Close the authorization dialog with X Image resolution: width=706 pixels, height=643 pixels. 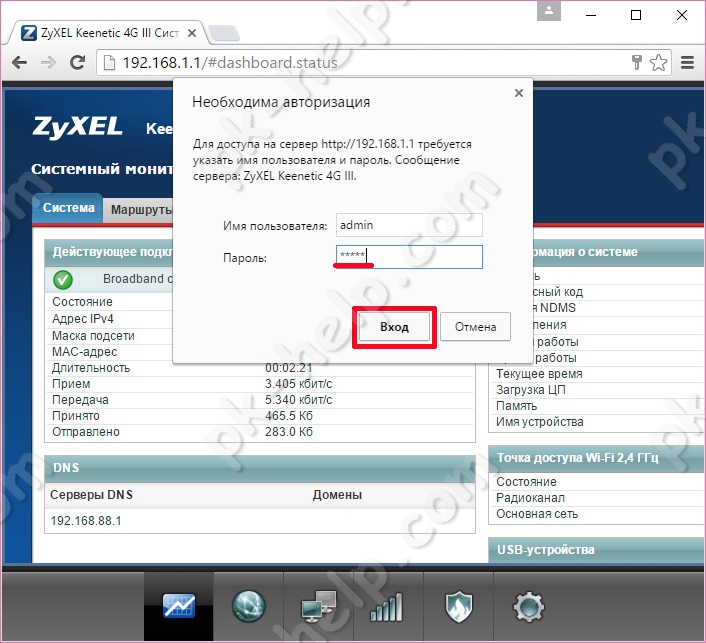pos(519,93)
